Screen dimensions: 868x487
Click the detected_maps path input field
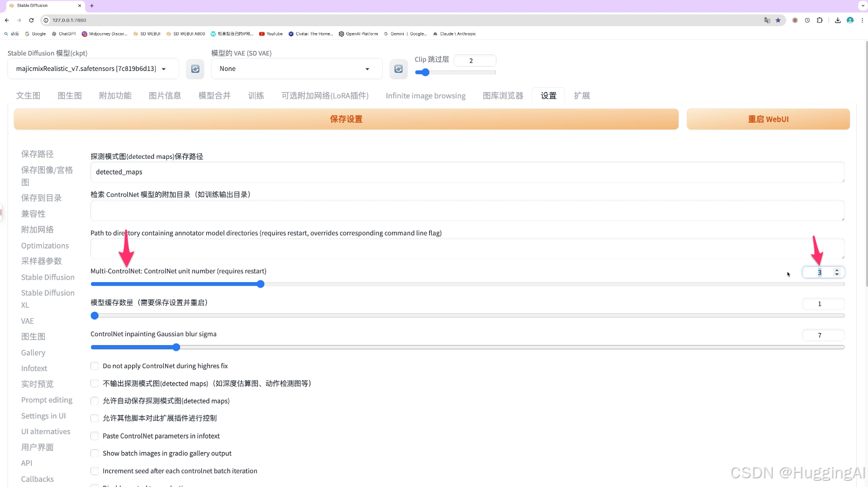point(467,172)
